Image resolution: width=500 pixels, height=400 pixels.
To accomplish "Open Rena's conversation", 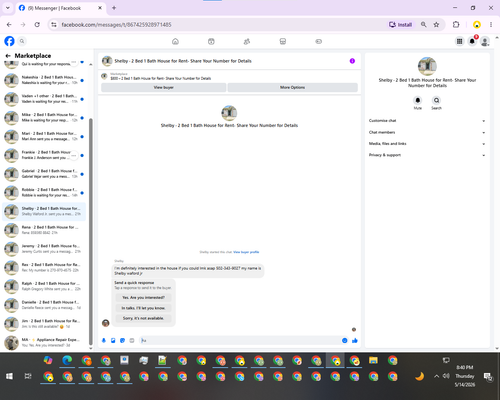I will 44,230.
